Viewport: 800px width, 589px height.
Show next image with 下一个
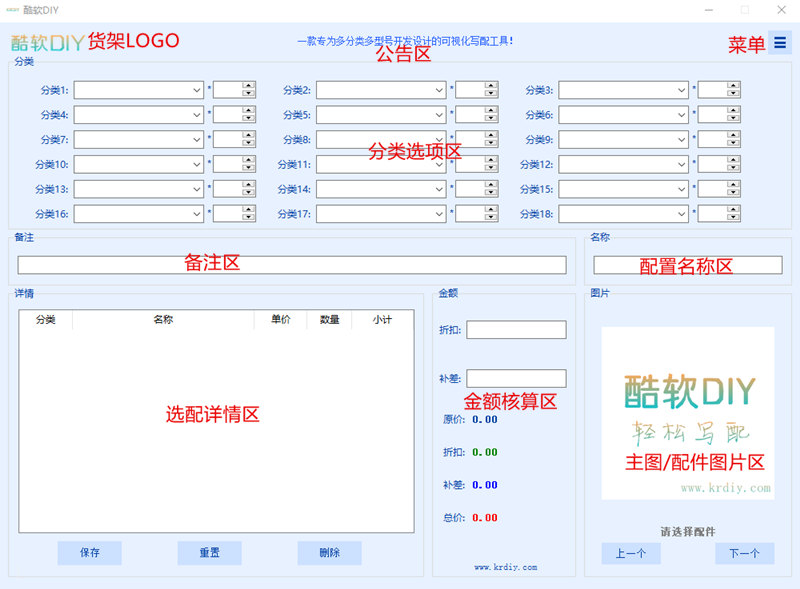(x=744, y=553)
